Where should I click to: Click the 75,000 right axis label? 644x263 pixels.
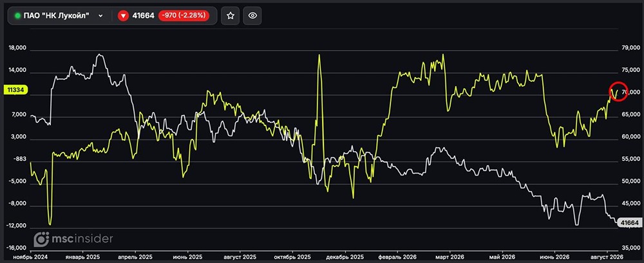coord(632,71)
